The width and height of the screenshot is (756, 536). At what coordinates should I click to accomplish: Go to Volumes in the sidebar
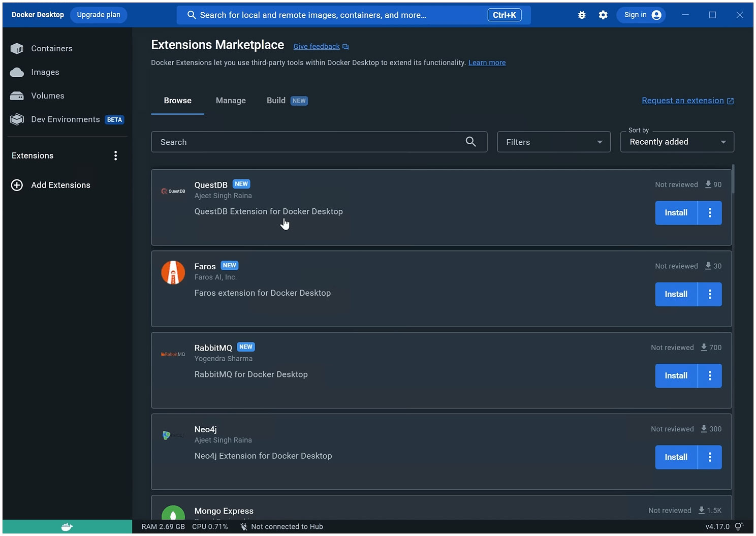[x=48, y=96]
